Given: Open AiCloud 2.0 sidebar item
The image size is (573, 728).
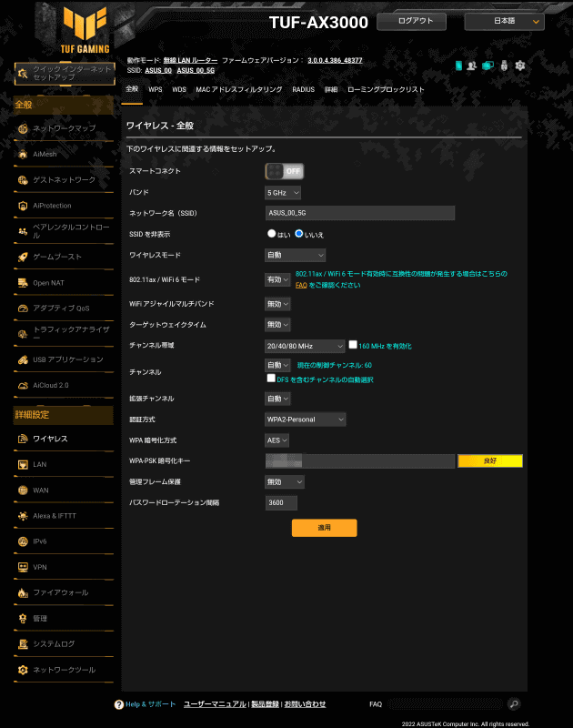Looking at the screenshot, I should [x=64, y=385].
